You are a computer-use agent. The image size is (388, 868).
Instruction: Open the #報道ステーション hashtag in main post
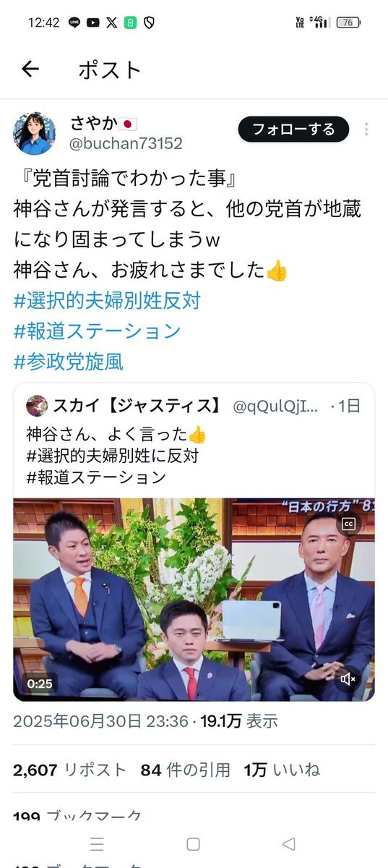(97, 331)
